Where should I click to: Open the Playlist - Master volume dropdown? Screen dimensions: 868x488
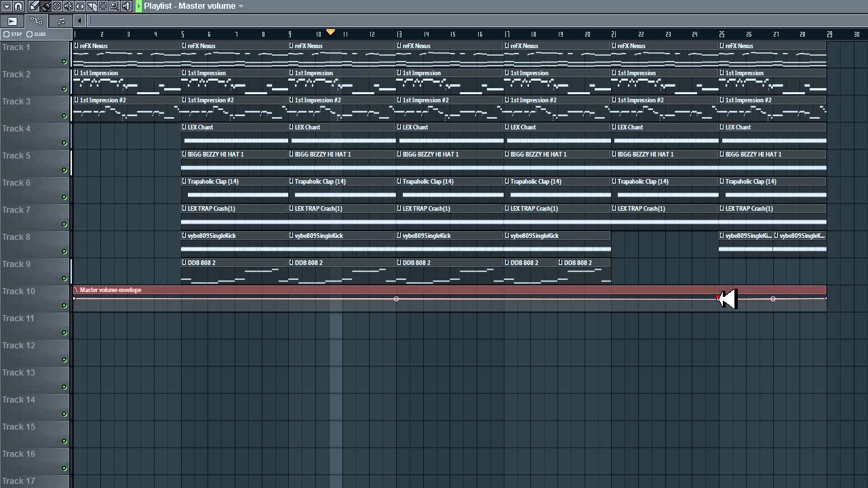pyautogui.click(x=241, y=6)
